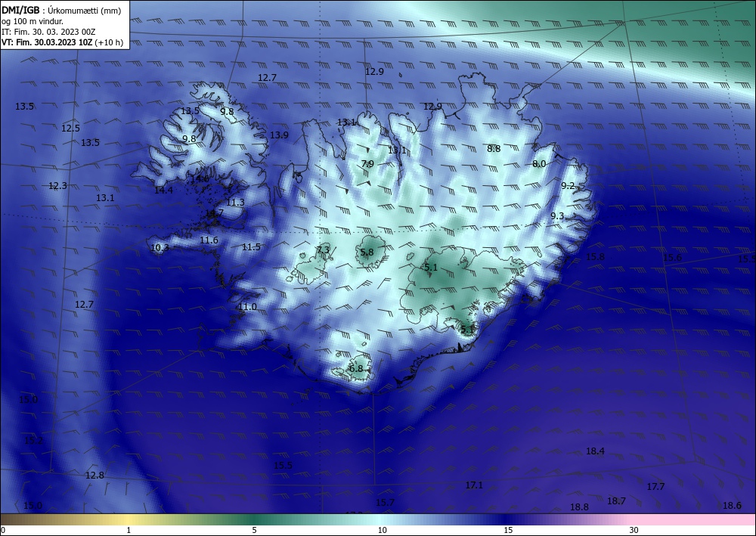Viewport: 756px width, 536px height.
Task: Click the 9.2 value on east coast
Action: [569, 185]
